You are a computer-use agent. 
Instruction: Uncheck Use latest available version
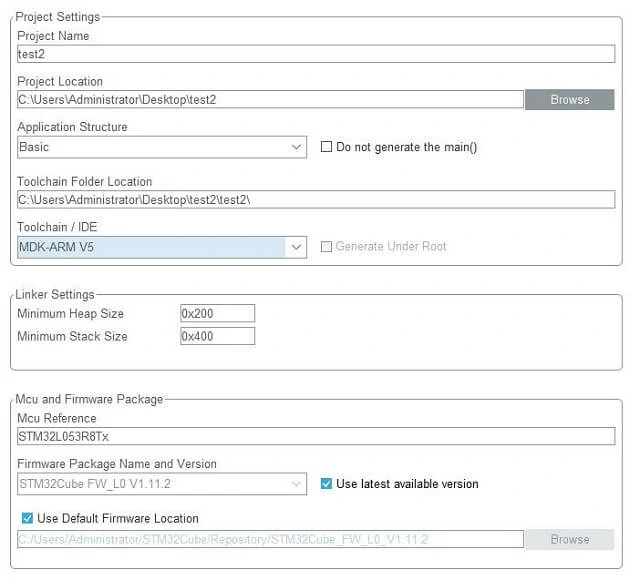coord(326,483)
